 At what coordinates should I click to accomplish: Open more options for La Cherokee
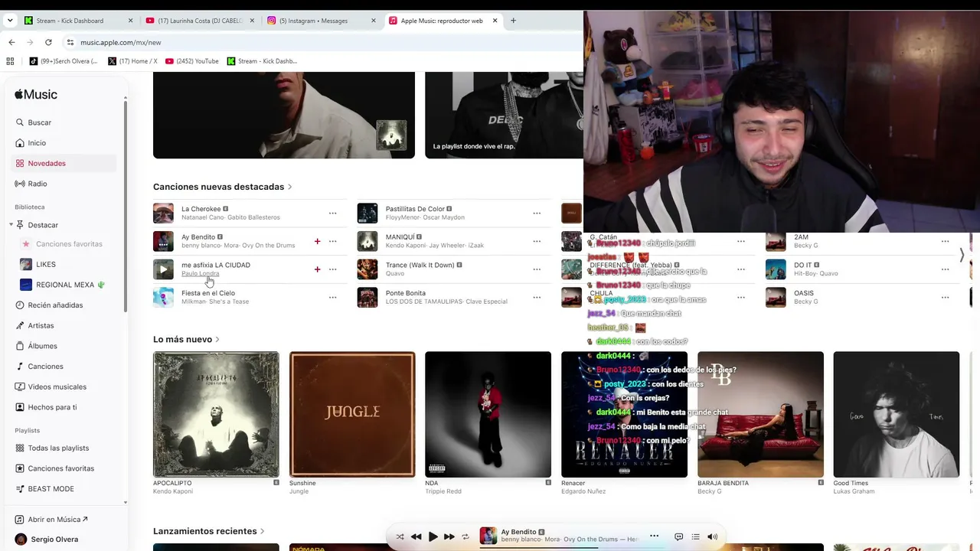(x=332, y=214)
